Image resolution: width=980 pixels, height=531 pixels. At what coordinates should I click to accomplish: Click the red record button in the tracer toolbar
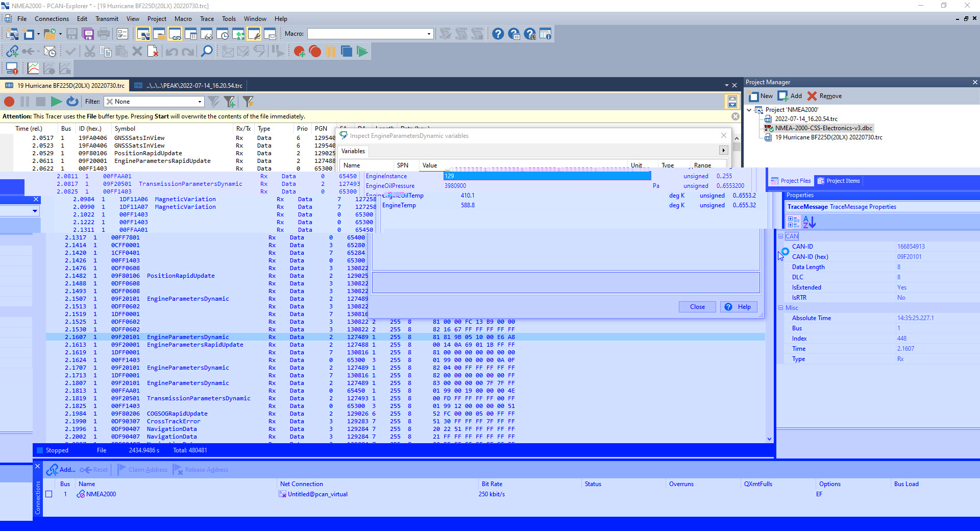click(x=9, y=102)
